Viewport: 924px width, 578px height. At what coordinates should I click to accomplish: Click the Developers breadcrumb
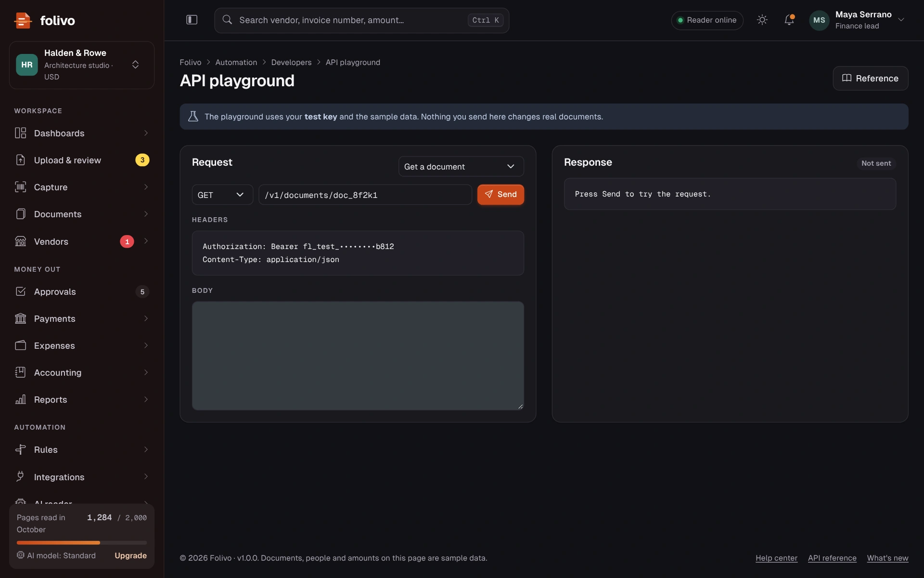tap(291, 62)
